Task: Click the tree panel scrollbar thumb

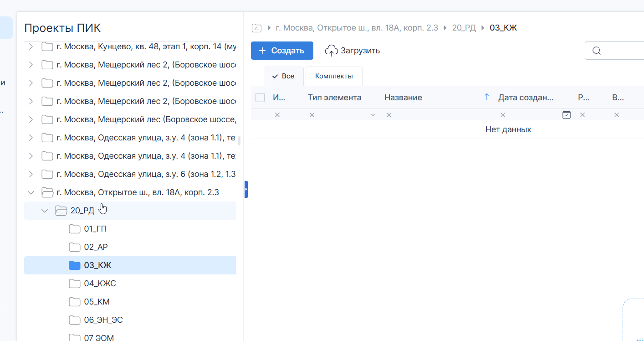Action: tap(240, 141)
